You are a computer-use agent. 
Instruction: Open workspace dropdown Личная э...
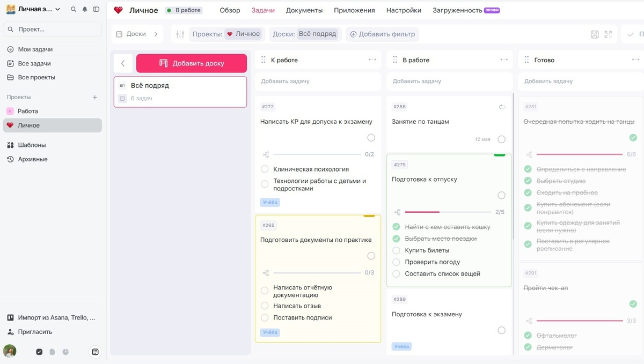click(34, 9)
